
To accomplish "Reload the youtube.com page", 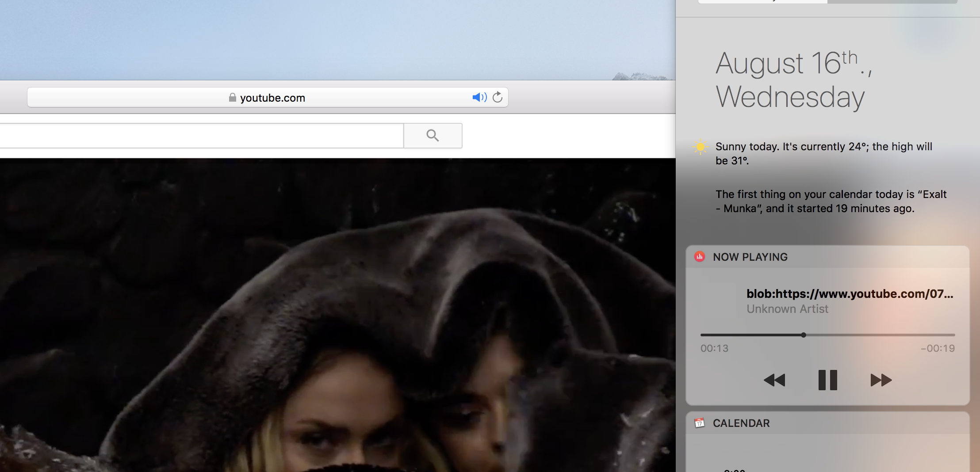I will pos(498,97).
